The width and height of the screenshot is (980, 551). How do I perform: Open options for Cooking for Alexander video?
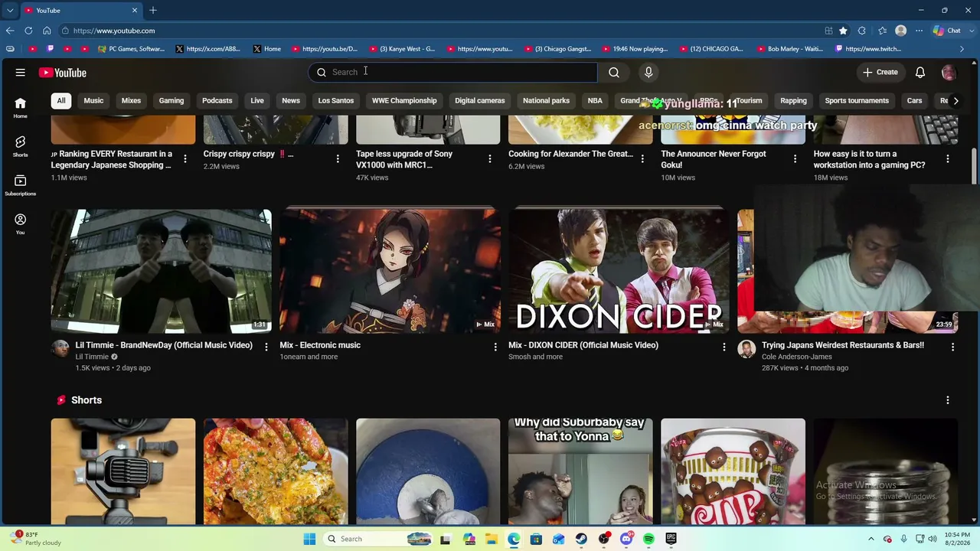pyautogui.click(x=642, y=158)
